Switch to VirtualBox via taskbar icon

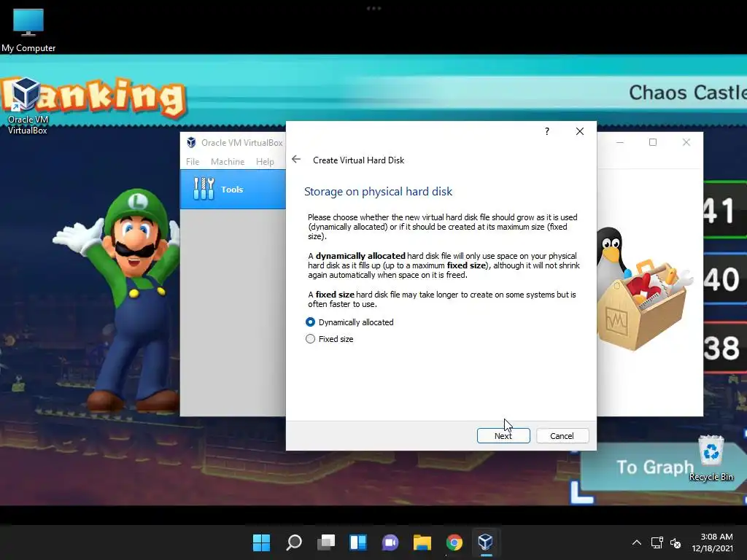[x=485, y=542]
